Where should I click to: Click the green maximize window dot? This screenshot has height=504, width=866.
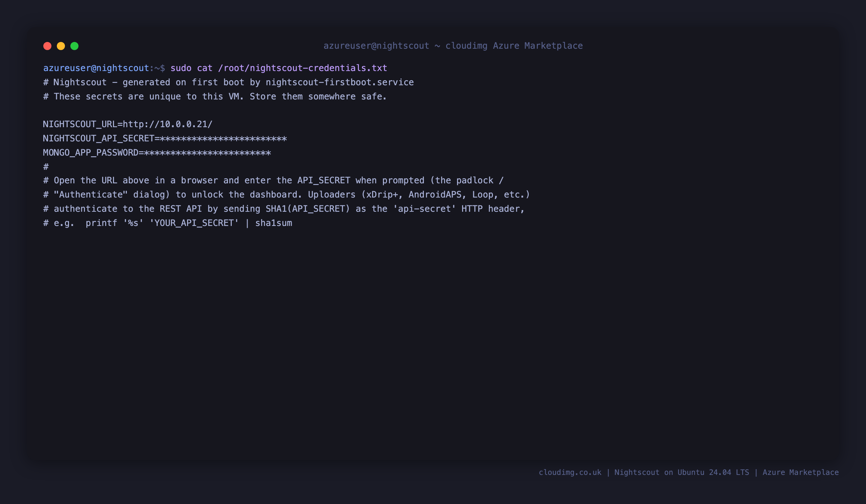(x=74, y=46)
